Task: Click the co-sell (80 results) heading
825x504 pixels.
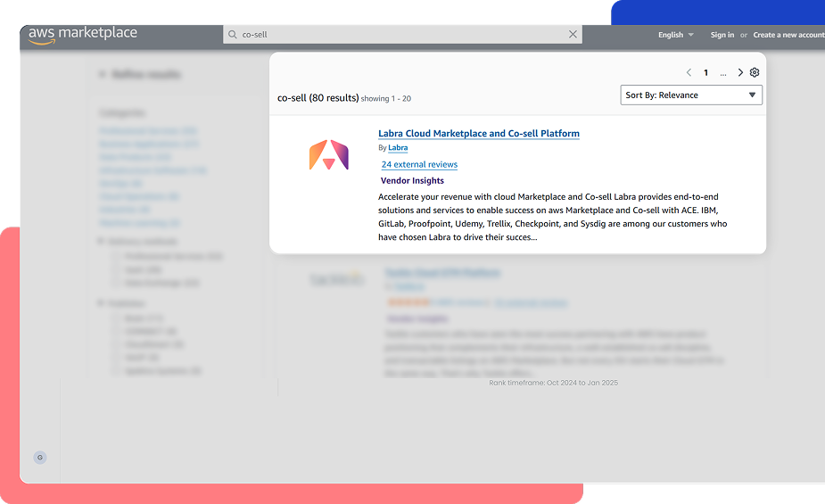Action: (x=318, y=98)
